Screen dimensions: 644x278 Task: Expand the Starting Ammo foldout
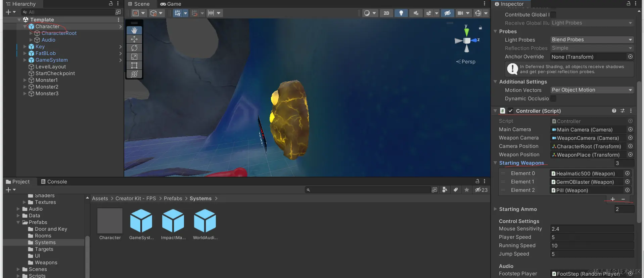[495, 209]
